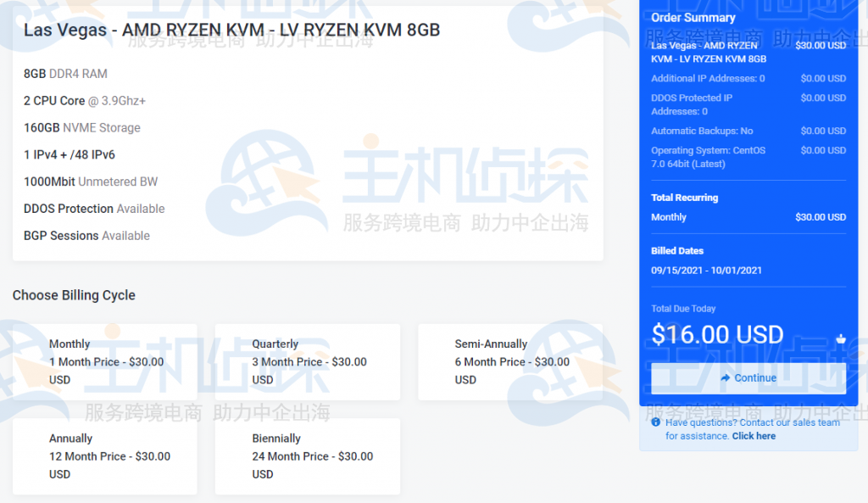Click the shopping cart icon beside $16.00
Viewport: 868px width, 503px height.
coord(840,338)
